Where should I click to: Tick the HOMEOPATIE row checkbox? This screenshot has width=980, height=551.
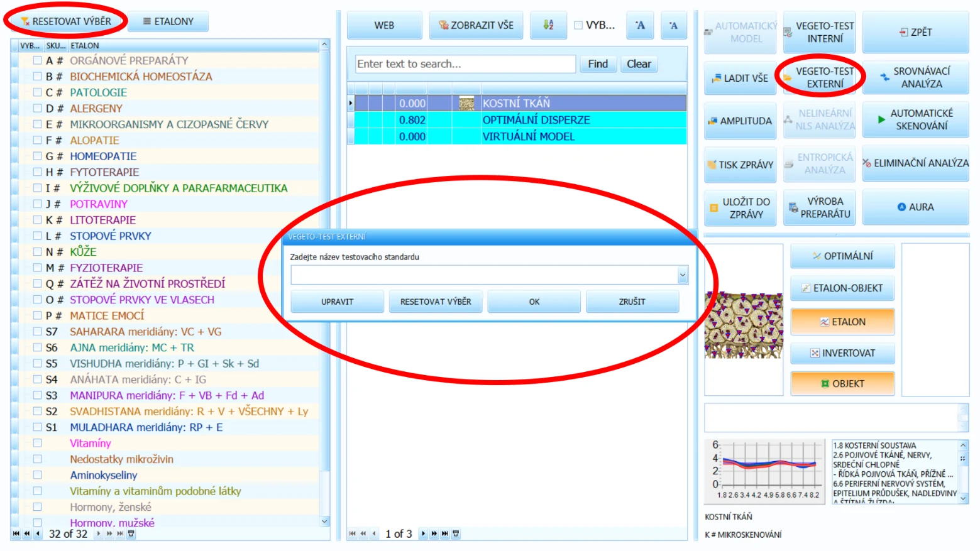click(38, 156)
